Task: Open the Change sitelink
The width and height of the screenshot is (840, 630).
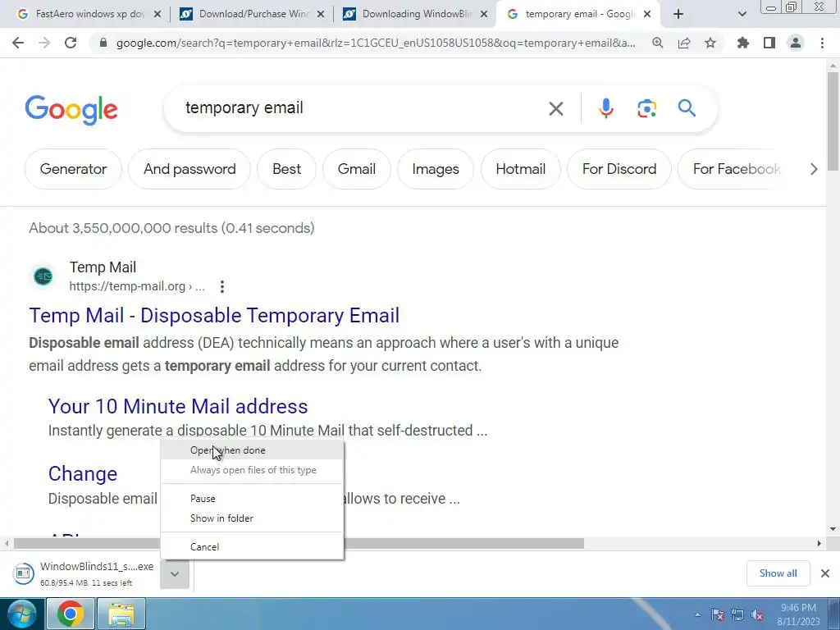Action: coord(83,474)
